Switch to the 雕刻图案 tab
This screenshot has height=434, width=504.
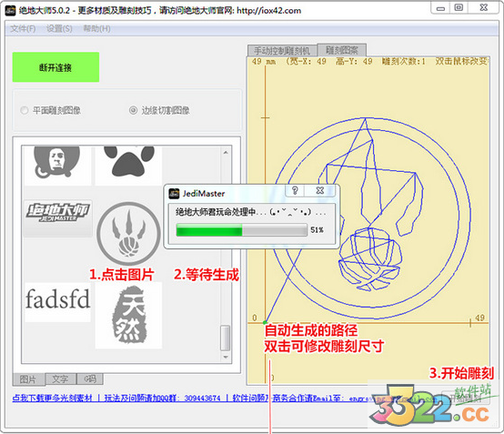point(342,50)
